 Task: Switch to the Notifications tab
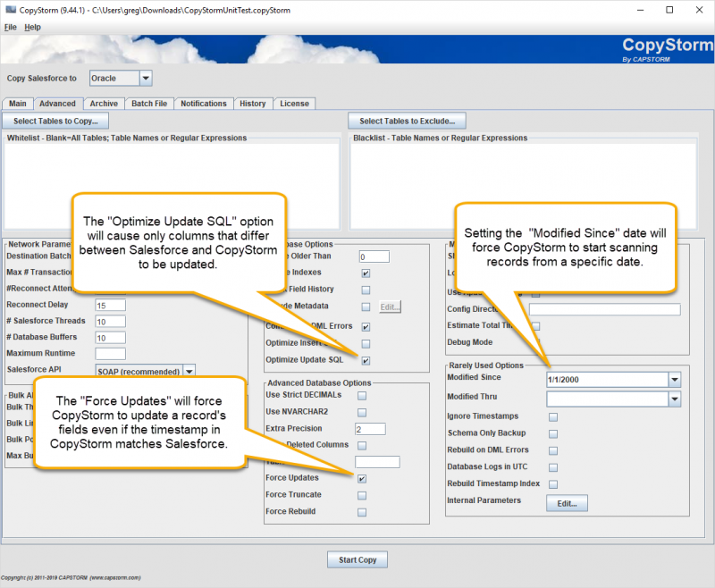(204, 103)
